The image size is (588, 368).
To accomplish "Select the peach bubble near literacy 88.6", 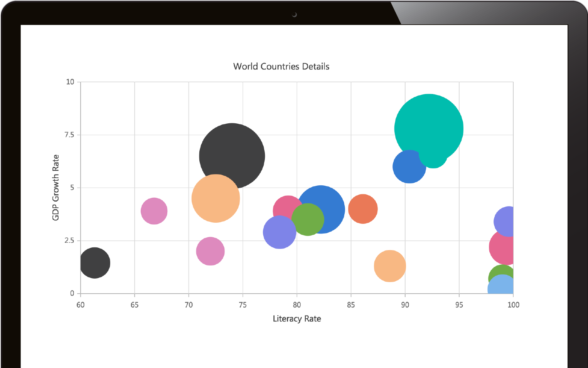I will pyautogui.click(x=390, y=266).
